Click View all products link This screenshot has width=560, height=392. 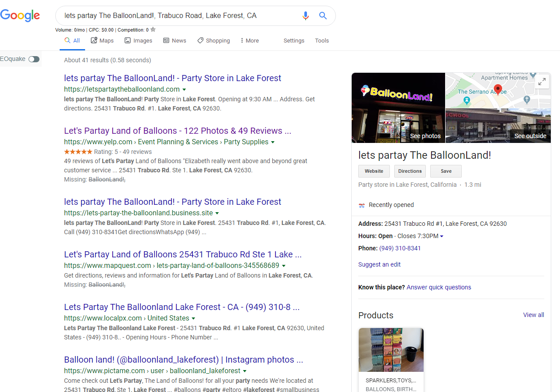point(534,315)
